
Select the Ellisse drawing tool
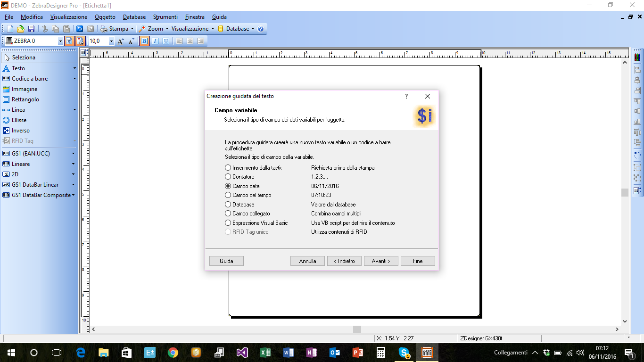pyautogui.click(x=19, y=120)
